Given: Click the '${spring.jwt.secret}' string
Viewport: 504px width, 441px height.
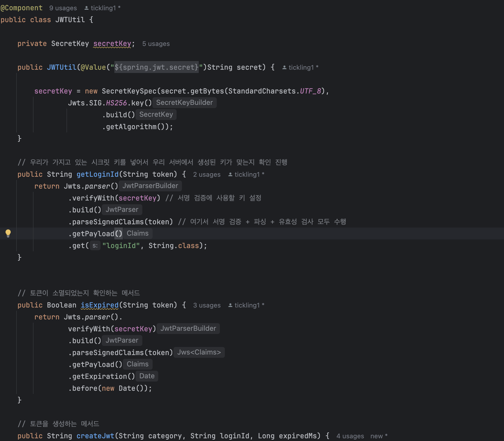Looking at the screenshot, I should [x=157, y=67].
